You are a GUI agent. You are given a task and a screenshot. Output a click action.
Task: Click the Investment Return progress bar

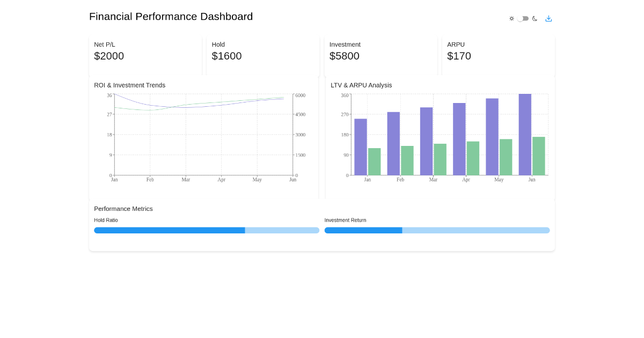[437, 230]
